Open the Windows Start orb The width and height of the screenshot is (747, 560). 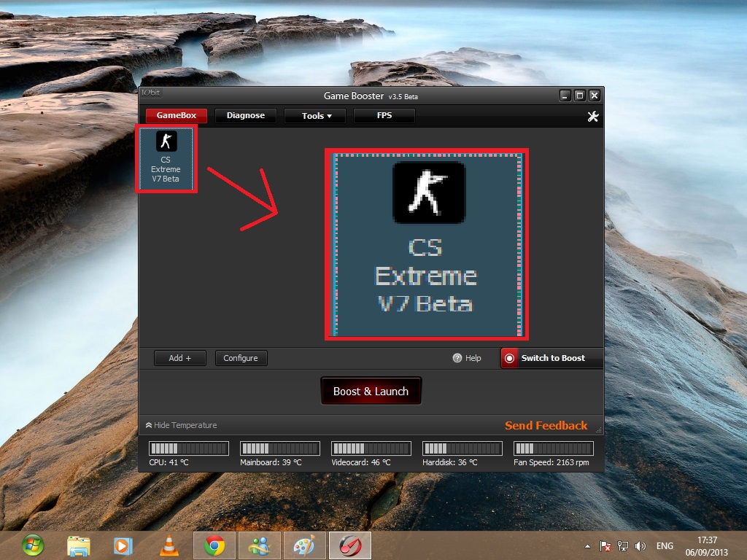click(32, 545)
